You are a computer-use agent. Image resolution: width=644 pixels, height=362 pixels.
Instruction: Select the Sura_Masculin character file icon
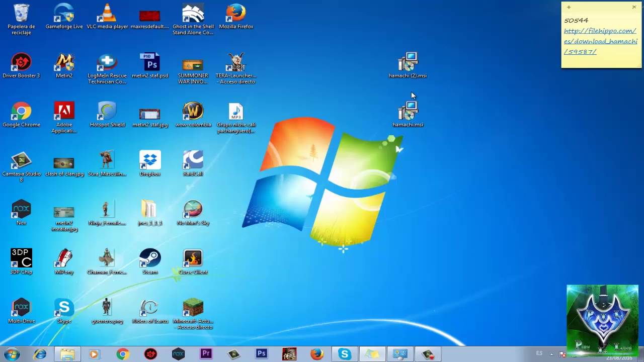pyautogui.click(x=107, y=164)
